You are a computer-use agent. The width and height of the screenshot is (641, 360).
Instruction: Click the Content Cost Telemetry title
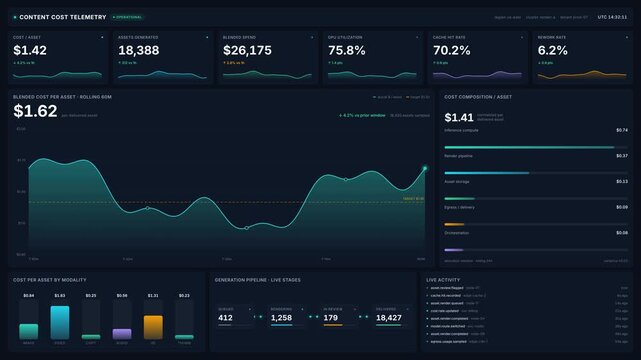pyautogui.click(x=63, y=17)
